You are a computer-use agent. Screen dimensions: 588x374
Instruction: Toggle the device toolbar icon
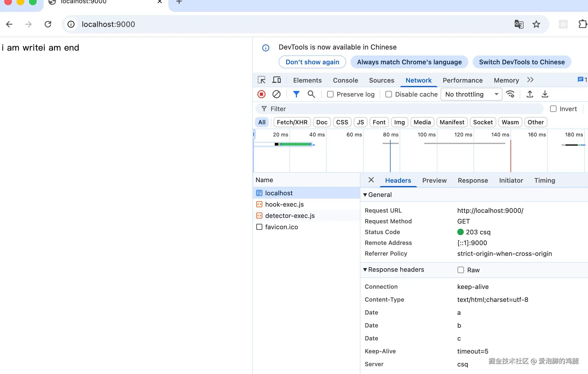tap(277, 80)
